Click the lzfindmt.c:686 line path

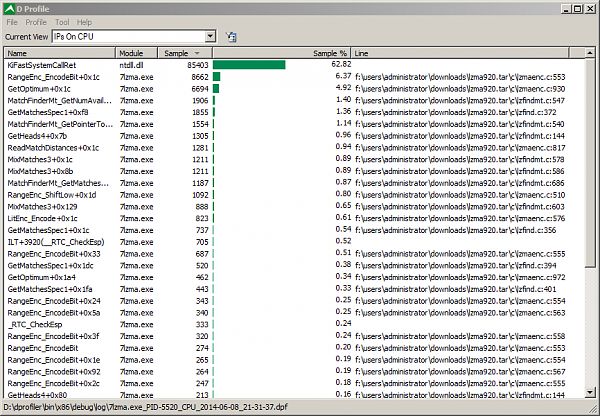tap(460, 183)
